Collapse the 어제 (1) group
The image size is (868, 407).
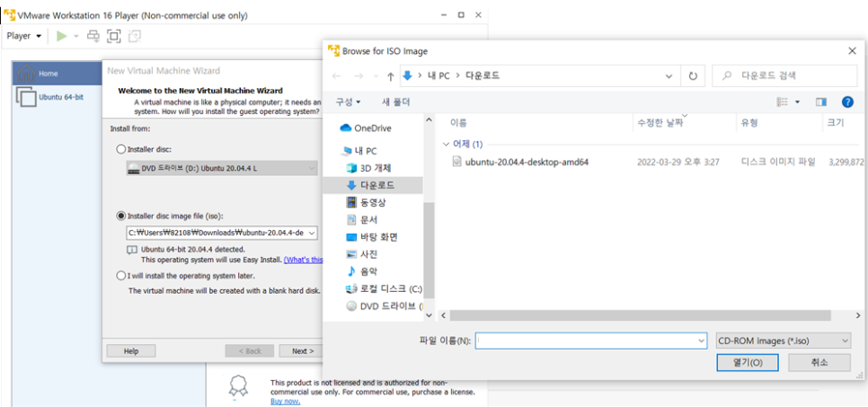[447, 145]
